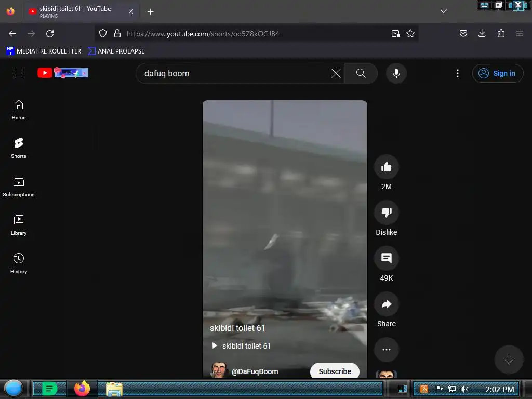The image size is (532, 399).
Task: Bookmark this page with the star
Action: [410, 33]
